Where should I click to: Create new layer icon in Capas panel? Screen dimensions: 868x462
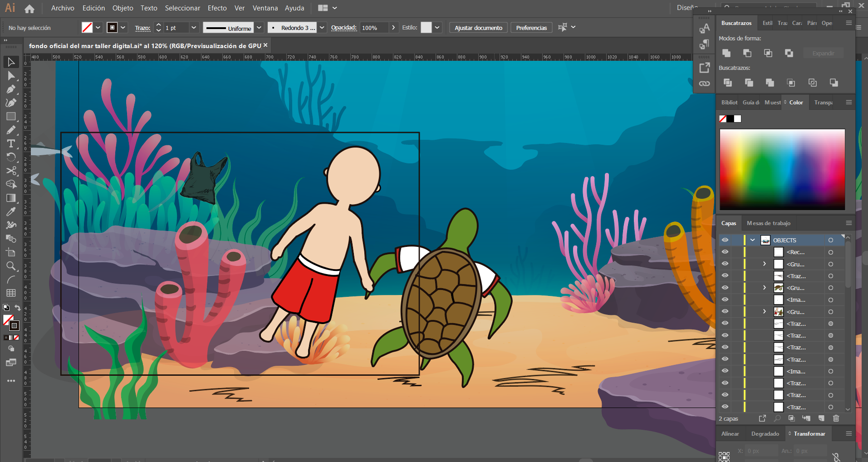click(821, 418)
